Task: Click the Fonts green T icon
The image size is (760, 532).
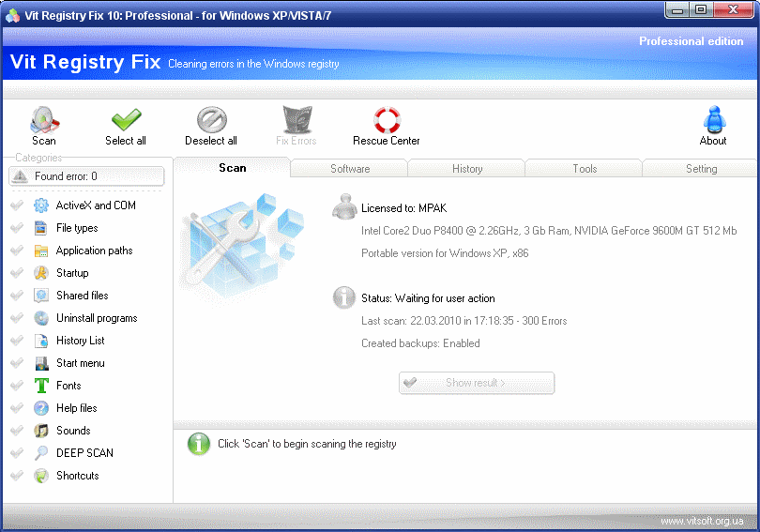Action: (x=41, y=386)
